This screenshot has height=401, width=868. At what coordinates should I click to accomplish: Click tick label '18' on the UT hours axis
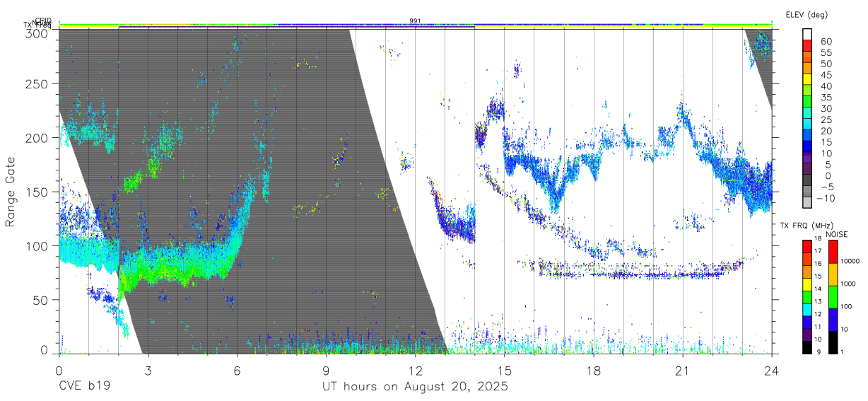[x=593, y=369]
